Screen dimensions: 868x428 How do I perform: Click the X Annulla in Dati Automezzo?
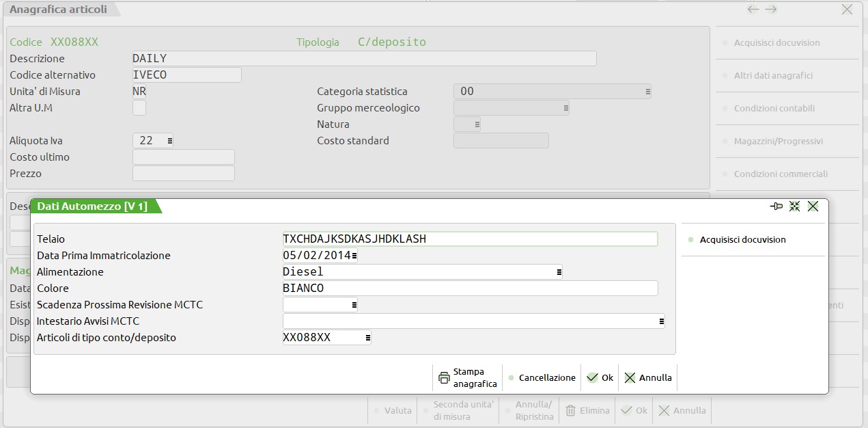pos(648,377)
